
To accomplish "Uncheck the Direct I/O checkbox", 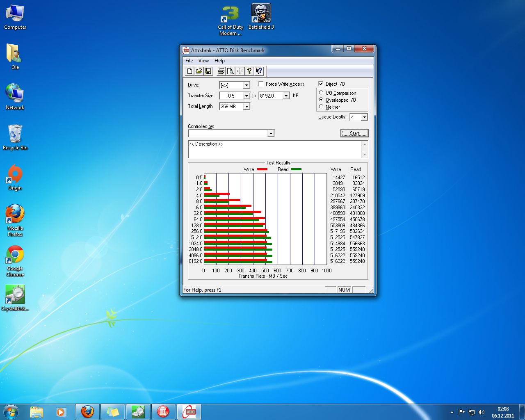I will [x=321, y=84].
